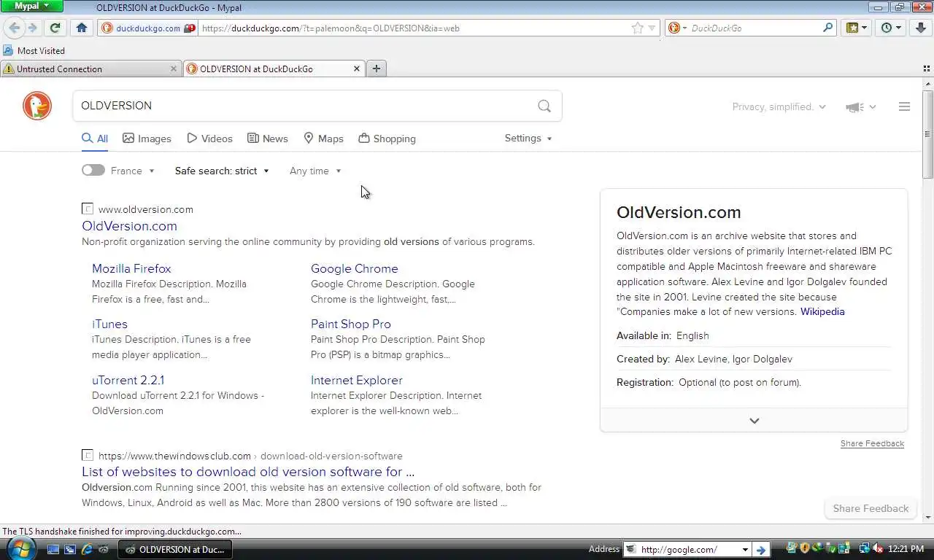Viewport: 934px width, 560px height.
Task: Click the DuckDuckGo duck logo
Action: point(37,106)
